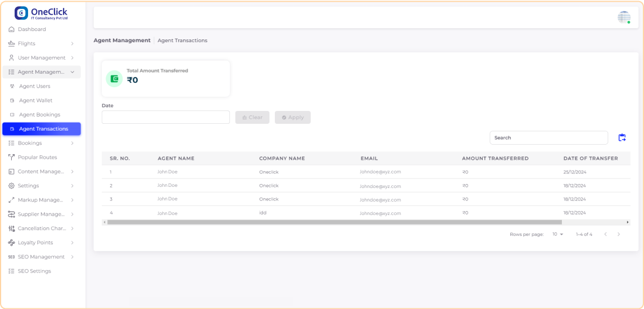
Task: Open Dashboard from the sidebar
Action: click(31, 29)
